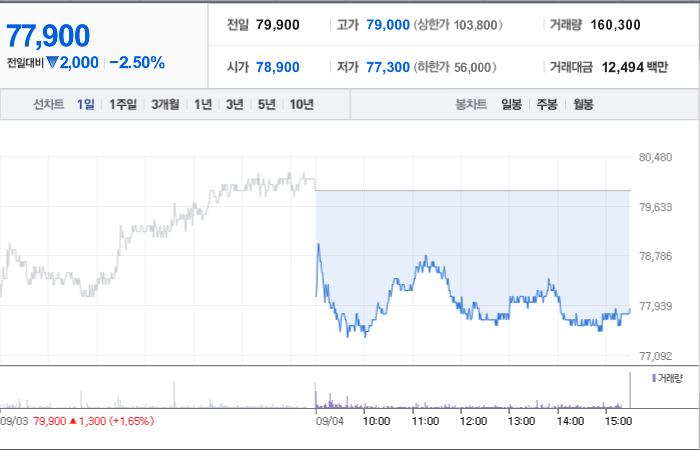The height and width of the screenshot is (450, 700).
Task: Click the 11:00 time axis label
Action: point(425,421)
